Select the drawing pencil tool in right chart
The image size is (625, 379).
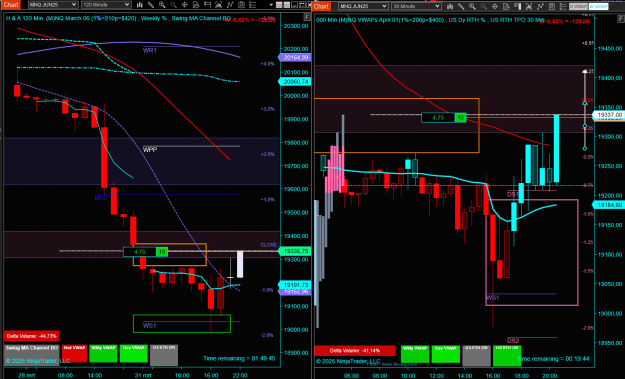tap(461, 6)
